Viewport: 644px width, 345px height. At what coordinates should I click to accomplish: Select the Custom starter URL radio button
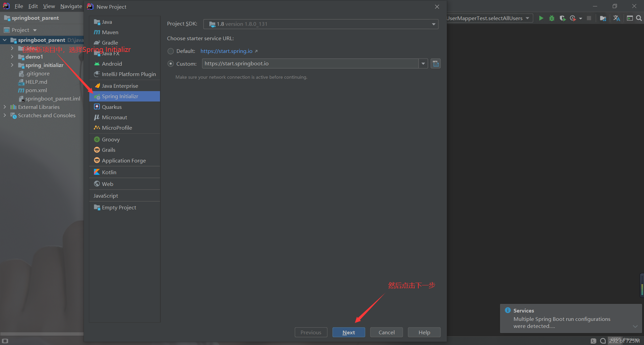click(171, 64)
